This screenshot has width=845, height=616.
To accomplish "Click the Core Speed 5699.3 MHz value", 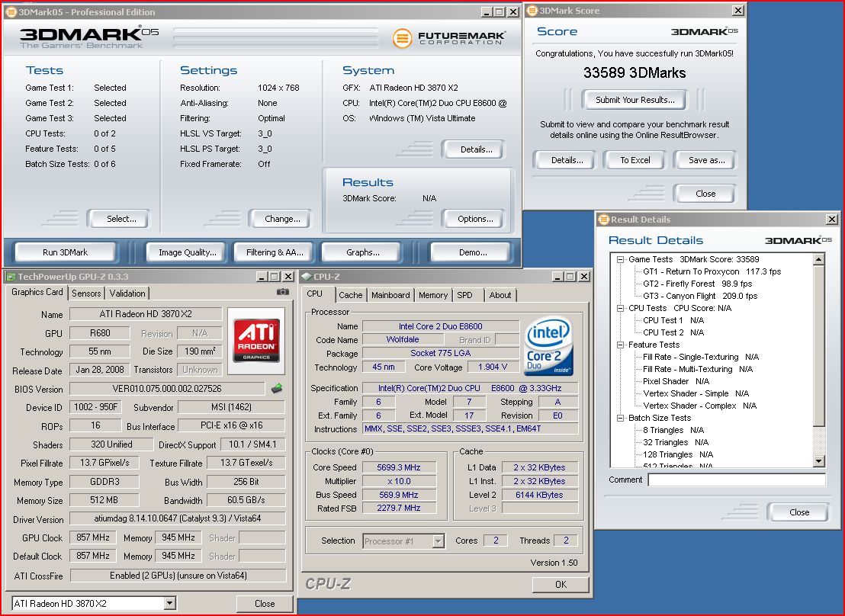I will (x=399, y=467).
